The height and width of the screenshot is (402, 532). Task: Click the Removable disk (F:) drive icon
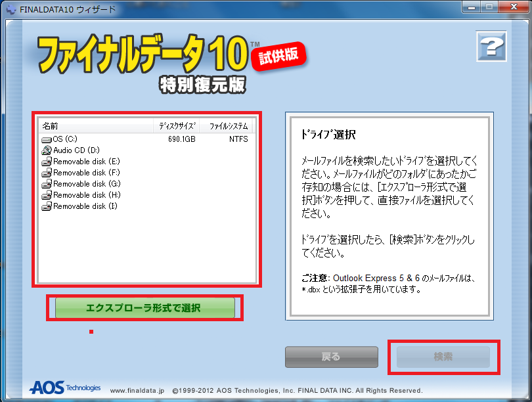47,173
